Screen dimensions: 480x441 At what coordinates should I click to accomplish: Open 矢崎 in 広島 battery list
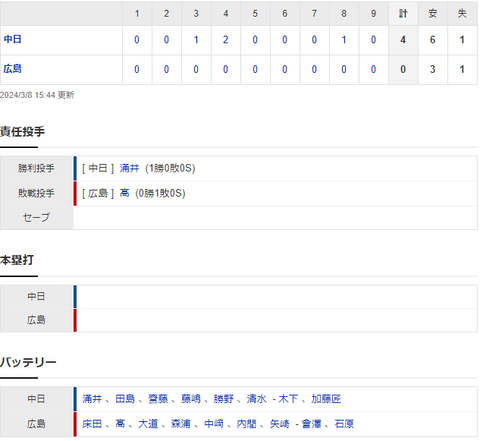coord(279,424)
